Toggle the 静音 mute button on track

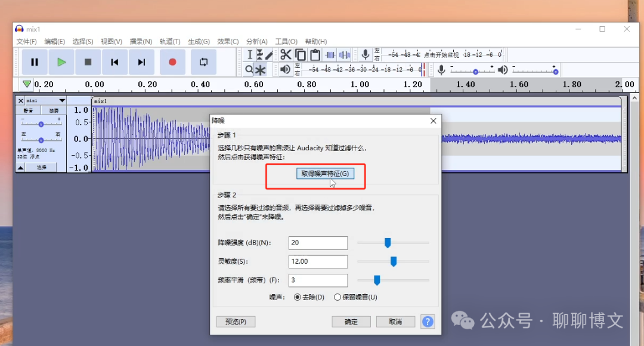tap(29, 110)
